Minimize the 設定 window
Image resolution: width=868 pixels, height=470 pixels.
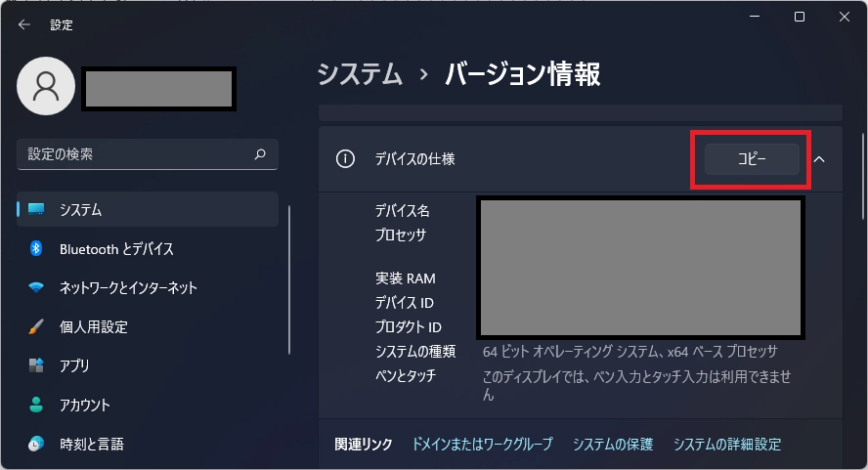tap(755, 17)
